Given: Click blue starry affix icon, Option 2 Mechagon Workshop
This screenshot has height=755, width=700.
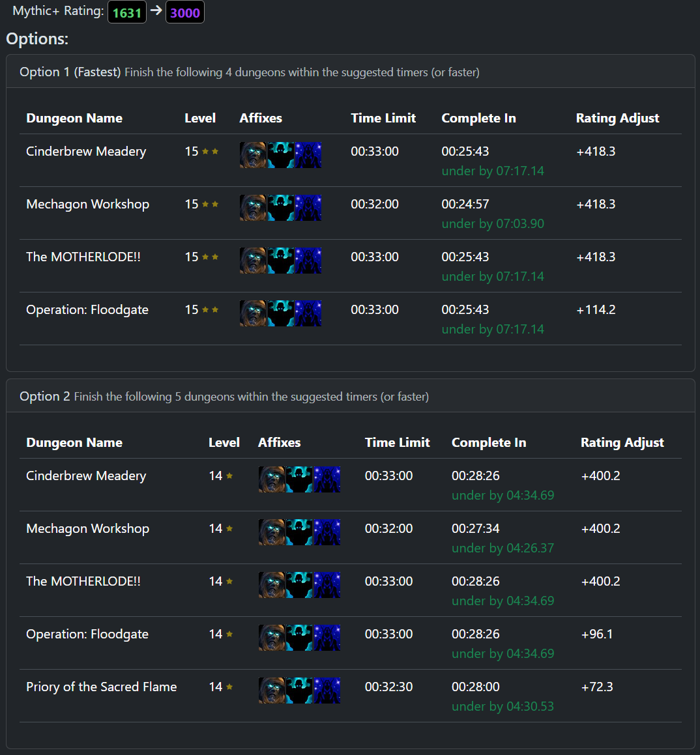Looking at the screenshot, I should point(327,532).
